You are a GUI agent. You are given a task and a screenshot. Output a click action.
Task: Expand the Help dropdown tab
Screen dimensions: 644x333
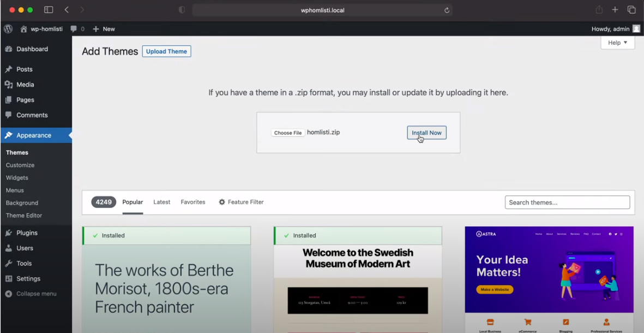(x=618, y=43)
